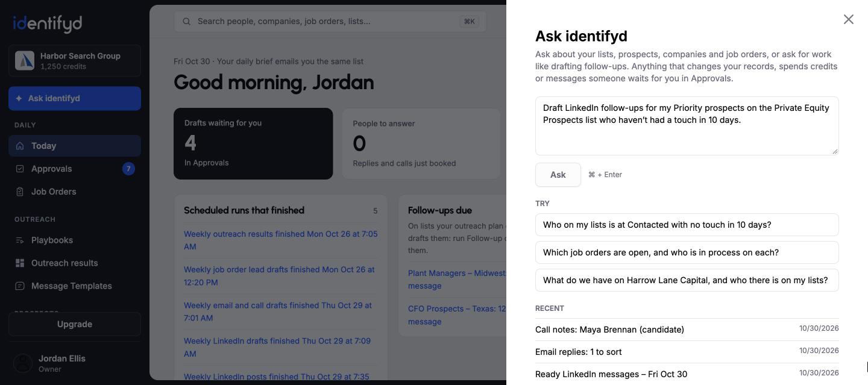Viewport: 868px width, 385px height.
Task: Click the Jordan Ellis avatar
Action: tap(23, 363)
